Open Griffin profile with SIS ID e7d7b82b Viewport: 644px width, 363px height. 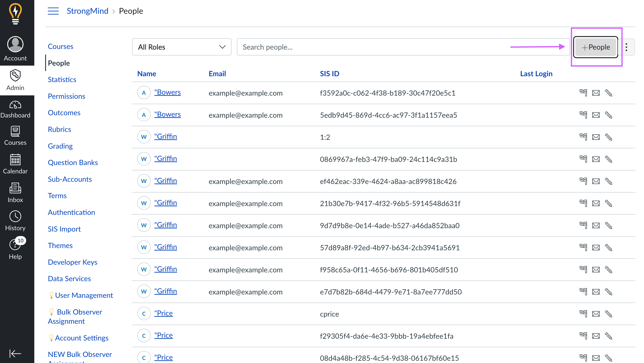[165, 291]
